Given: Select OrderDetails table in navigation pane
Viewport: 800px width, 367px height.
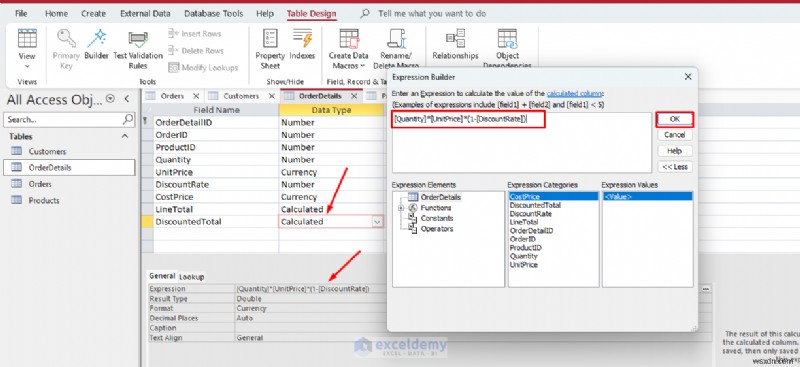Looking at the screenshot, I should 69,167.
